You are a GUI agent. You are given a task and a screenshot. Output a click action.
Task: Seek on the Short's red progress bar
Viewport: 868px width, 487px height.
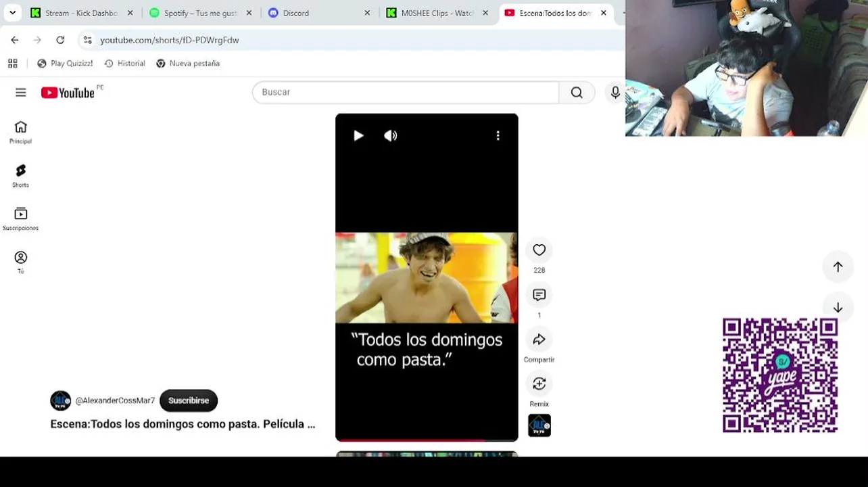(427, 440)
